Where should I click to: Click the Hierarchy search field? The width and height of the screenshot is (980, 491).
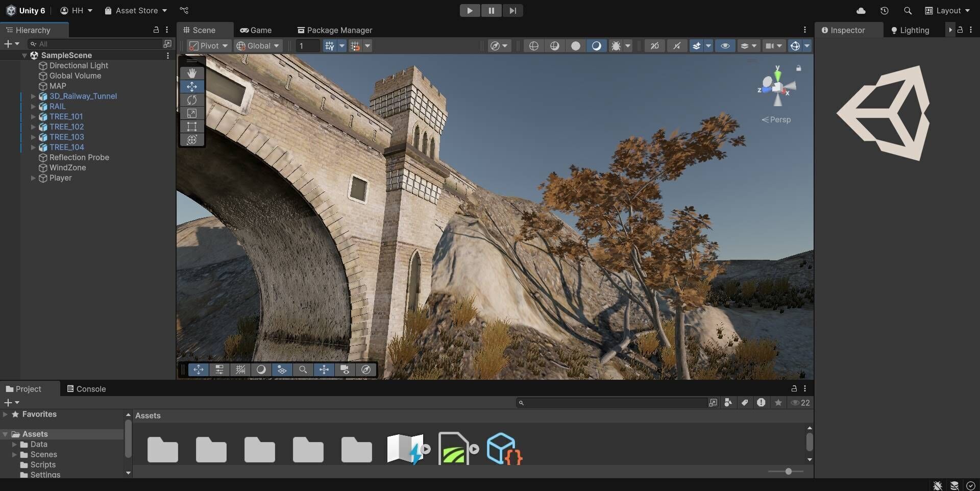tap(95, 44)
